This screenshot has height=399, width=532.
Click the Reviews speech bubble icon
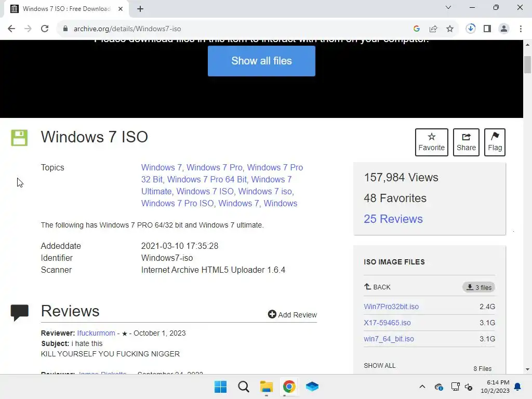(x=20, y=312)
